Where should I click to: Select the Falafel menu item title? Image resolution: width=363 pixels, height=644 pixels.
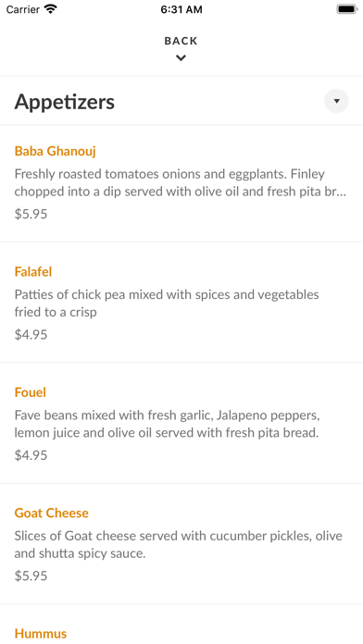click(x=33, y=272)
